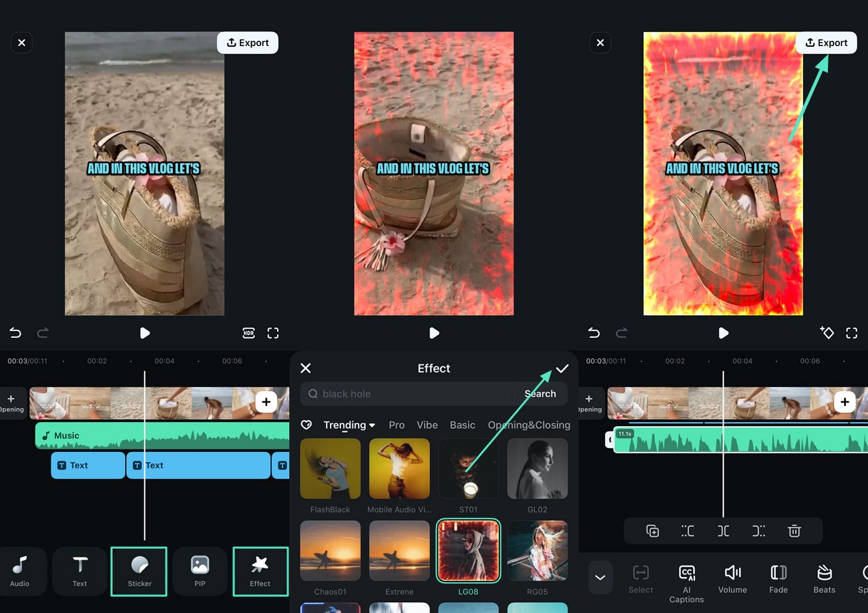Open the Volume control
Image resolution: width=868 pixels, height=613 pixels.
(x=732, y=579)
